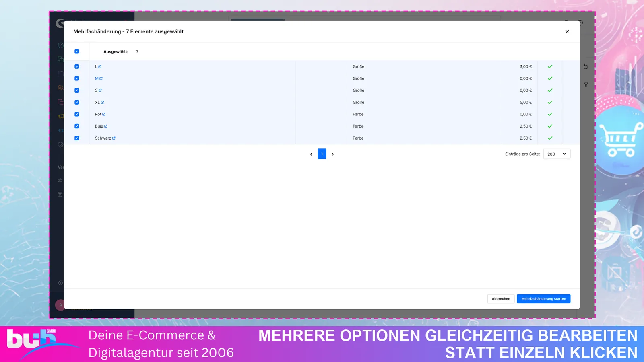Uncheck the checkbox for row Rot
644x362 pixels.
tap(77, 114)
